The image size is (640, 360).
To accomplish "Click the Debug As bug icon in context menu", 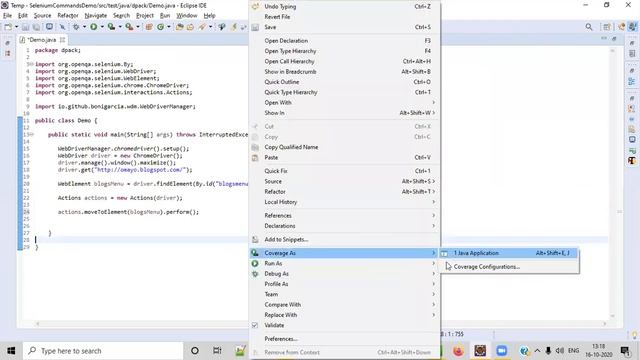I will pyautogui.click(x=255, y=274).
